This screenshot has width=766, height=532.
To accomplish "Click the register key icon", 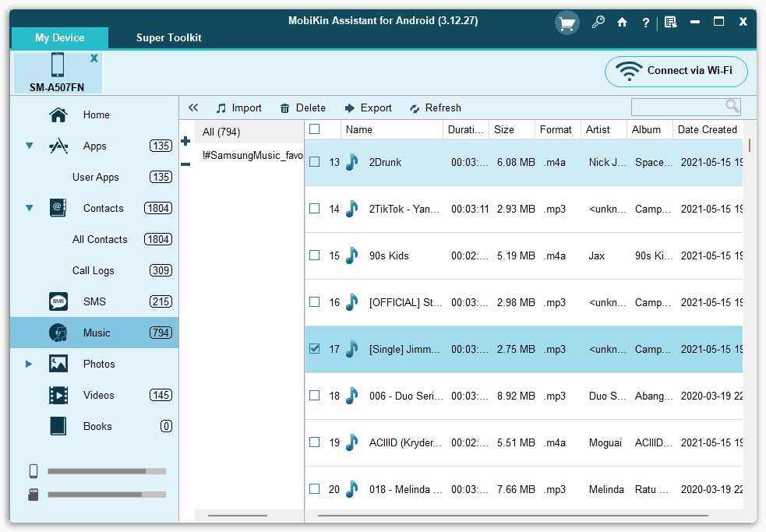I will tap(598, 22).
